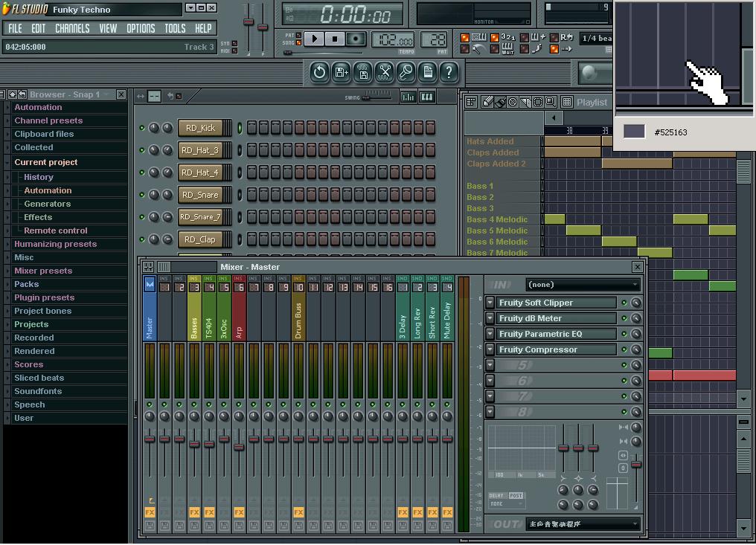Open Fruity Soft Clipper slot dropdown arrow
Viewport: 756px width, 545px height.
pos(490,303)
